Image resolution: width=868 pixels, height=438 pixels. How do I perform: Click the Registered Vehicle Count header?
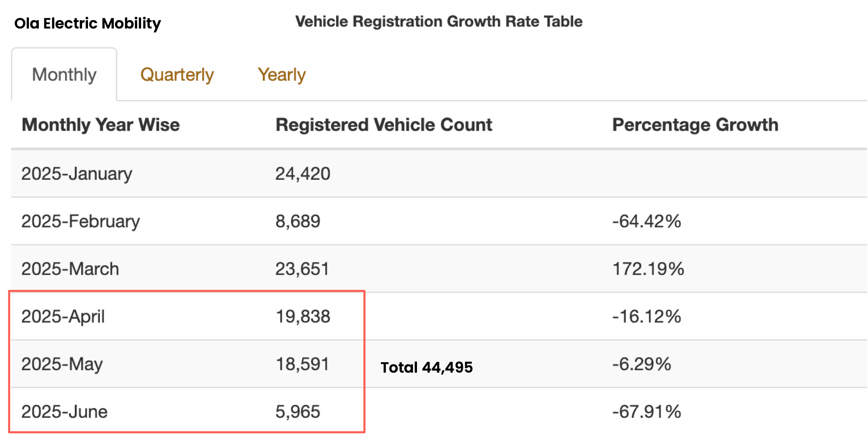(x=383, y=125)
